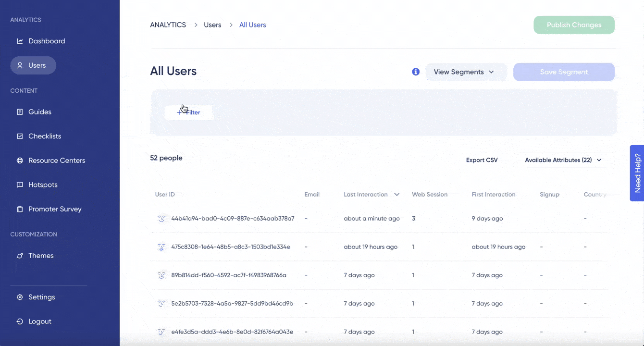Click Web Session column header
The image size is (644, 346).
click(x=430, y=195)
